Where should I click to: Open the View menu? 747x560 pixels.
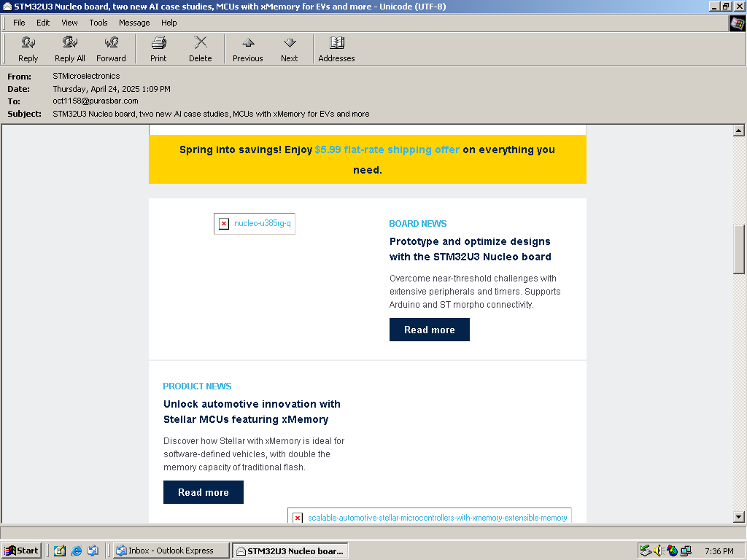(x=69, y=23)
